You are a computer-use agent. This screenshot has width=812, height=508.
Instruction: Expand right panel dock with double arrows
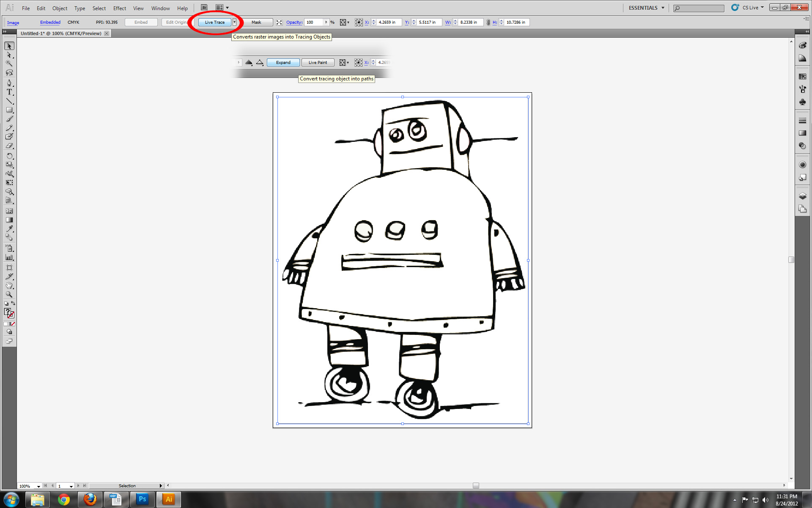pos(807,32)
